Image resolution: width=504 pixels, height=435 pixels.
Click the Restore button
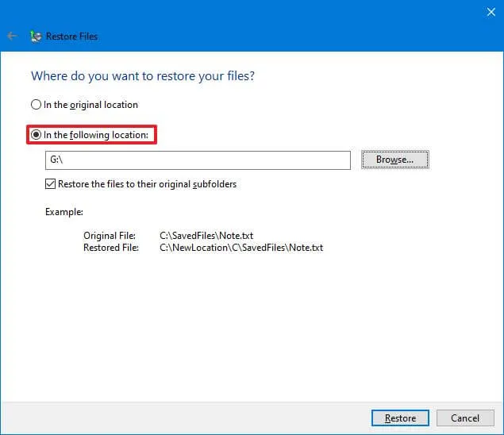(x=400, y=418)
